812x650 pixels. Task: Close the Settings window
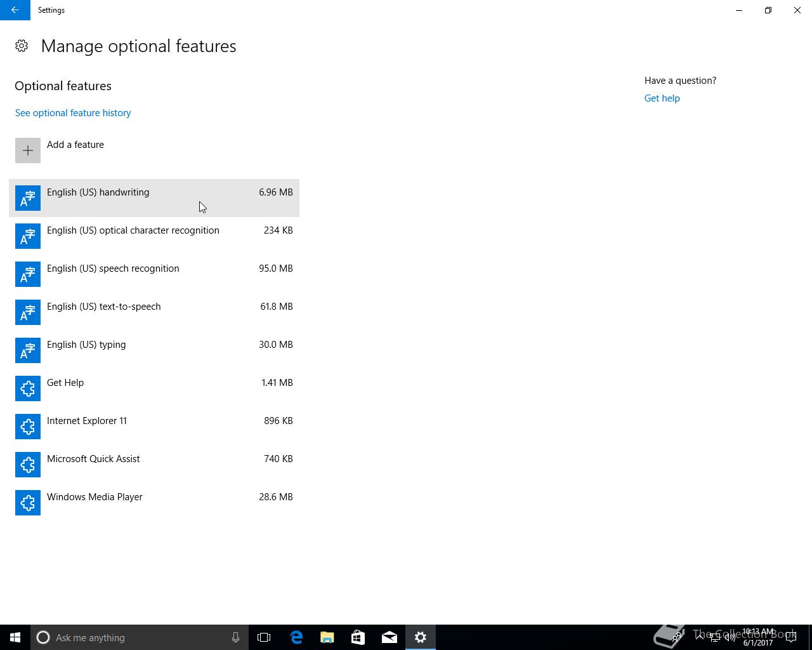797,10
